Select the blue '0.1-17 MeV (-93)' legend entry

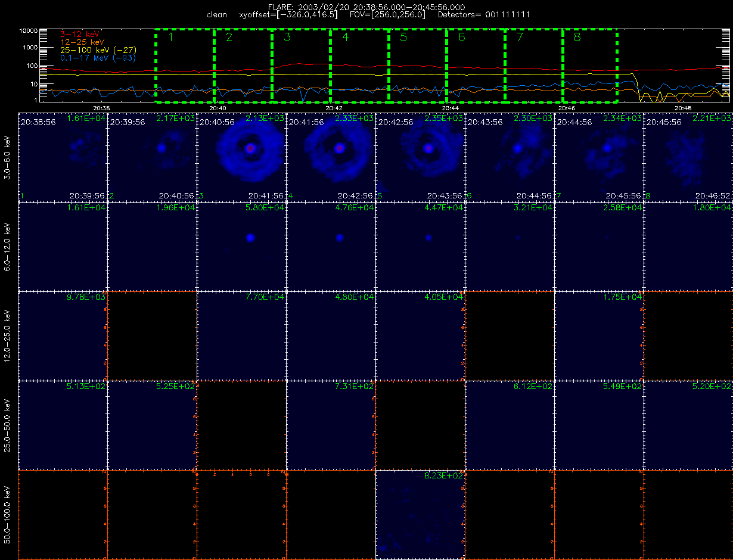[x=98, y=58]
